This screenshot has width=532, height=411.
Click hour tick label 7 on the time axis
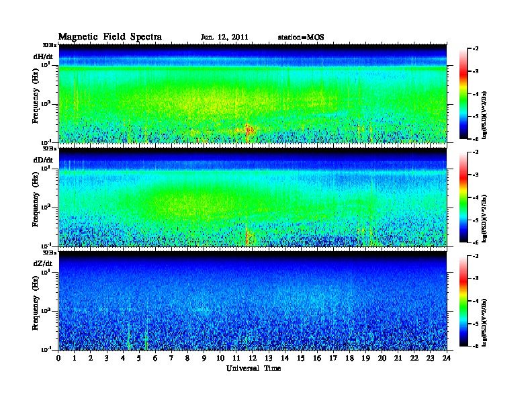(171, 359)
